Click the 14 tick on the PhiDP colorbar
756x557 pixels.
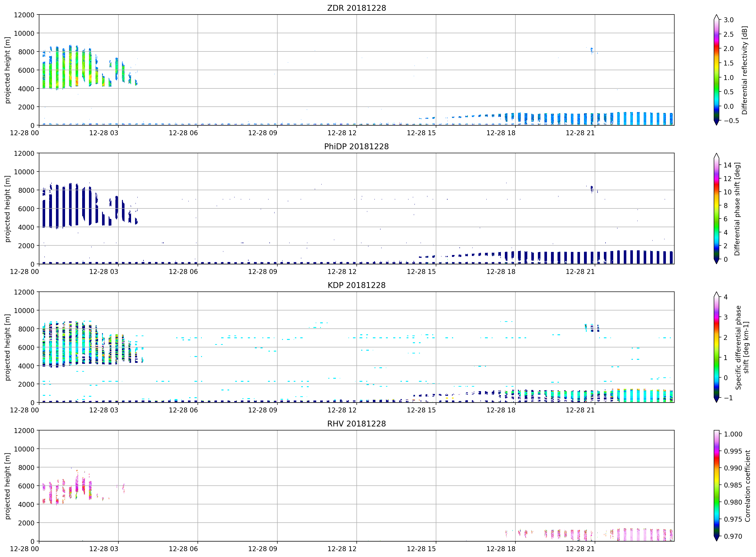pos(727,165)
